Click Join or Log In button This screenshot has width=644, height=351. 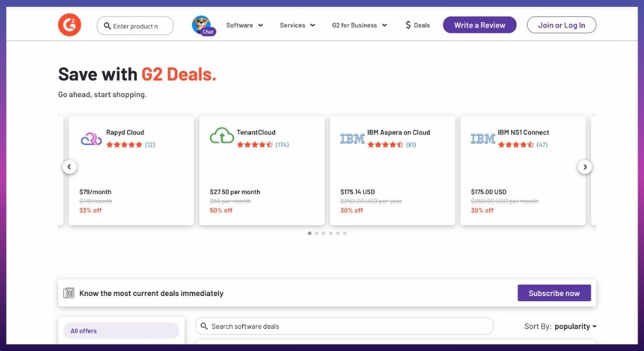[x=561, y=25]
